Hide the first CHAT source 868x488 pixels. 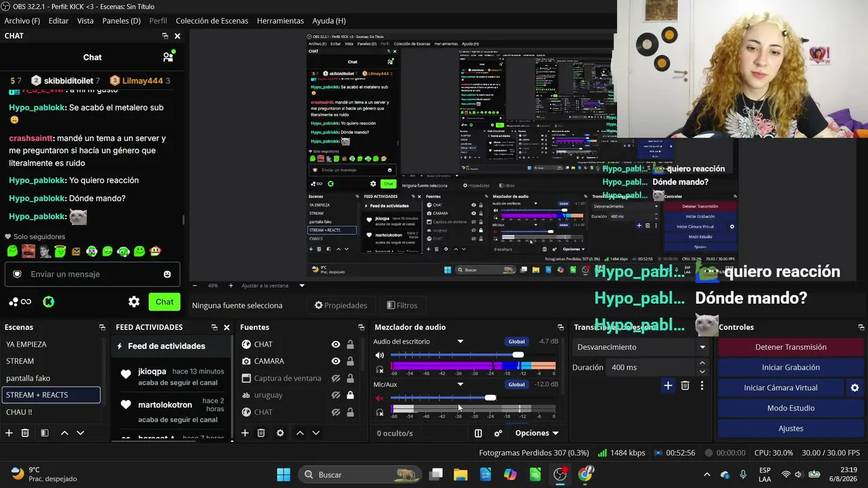[336, 344]
